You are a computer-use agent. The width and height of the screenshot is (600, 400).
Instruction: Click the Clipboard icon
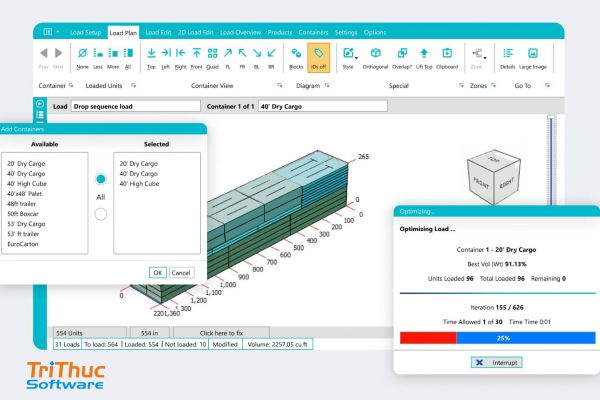point(447,56)
